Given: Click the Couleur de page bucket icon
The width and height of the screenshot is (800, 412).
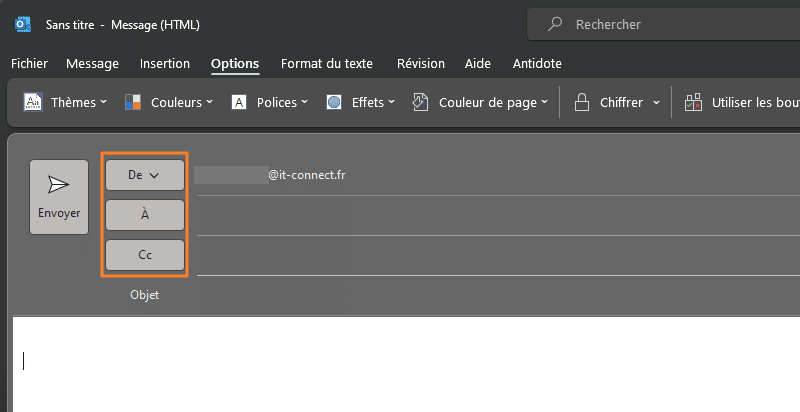Looking at the screenshot, I should click(420, 102).
